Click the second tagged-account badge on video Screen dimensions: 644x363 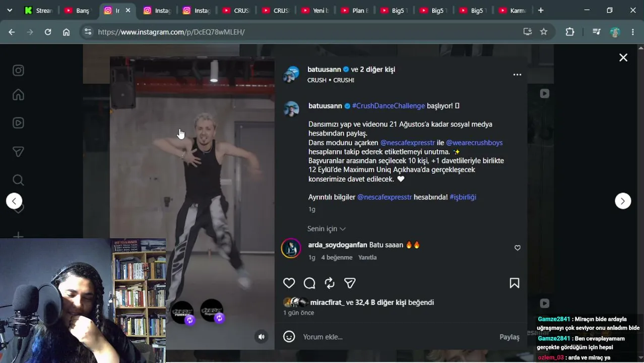(212, 311)
